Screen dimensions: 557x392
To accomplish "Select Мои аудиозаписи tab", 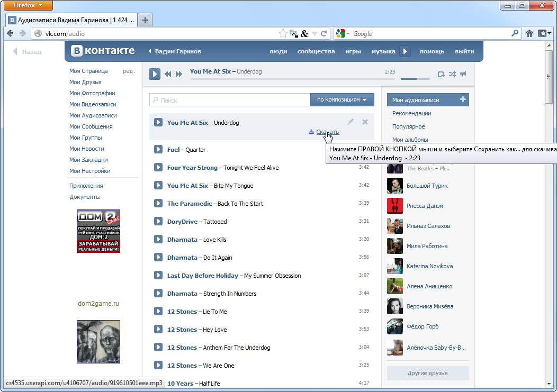I will (x=428, y=100).
